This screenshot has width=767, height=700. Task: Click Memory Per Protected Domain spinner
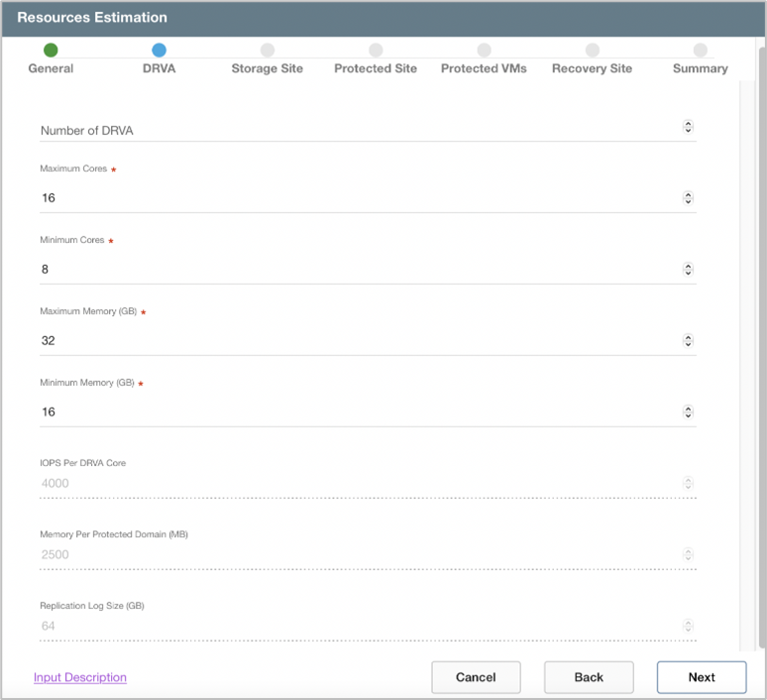pyautogui.click(x=688, y=554)
